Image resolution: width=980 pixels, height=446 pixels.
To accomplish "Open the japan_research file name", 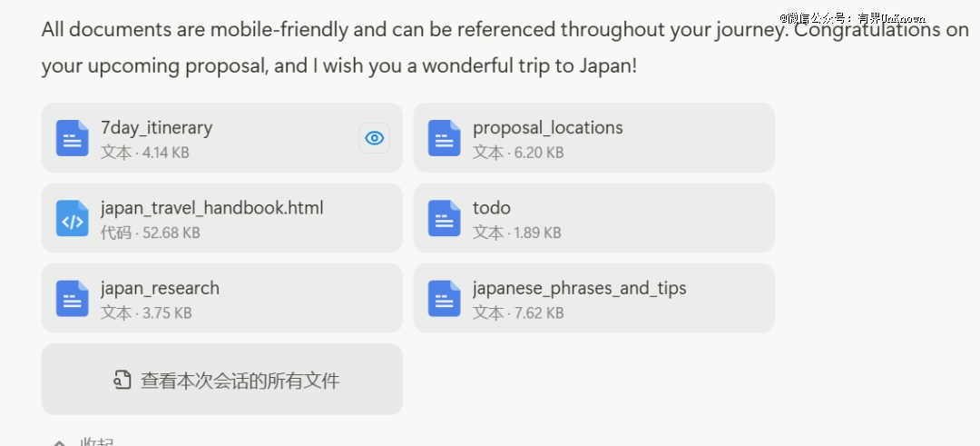I will (160, 288).
